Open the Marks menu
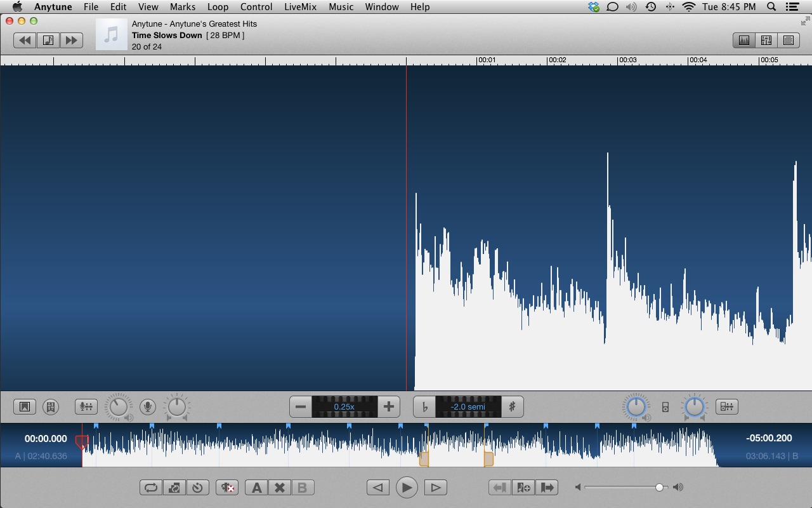812x508 pixels. click(x=183, y=7)
